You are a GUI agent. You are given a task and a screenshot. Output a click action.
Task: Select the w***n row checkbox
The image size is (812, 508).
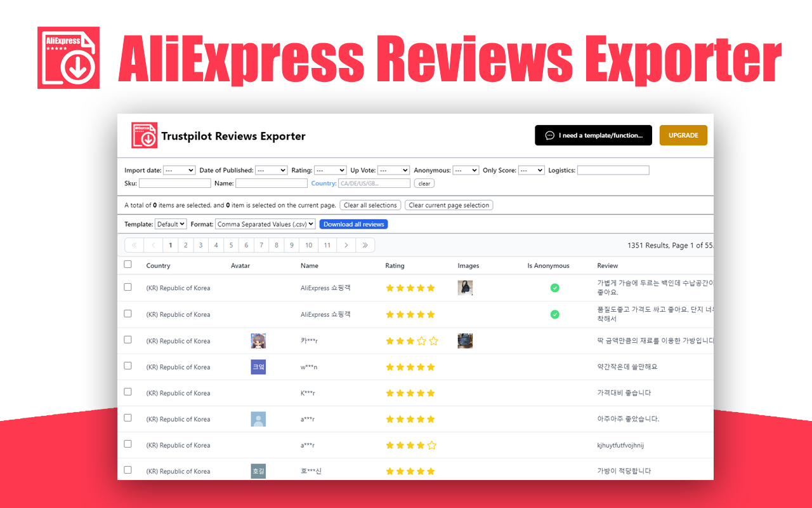(x=128, y=366)
